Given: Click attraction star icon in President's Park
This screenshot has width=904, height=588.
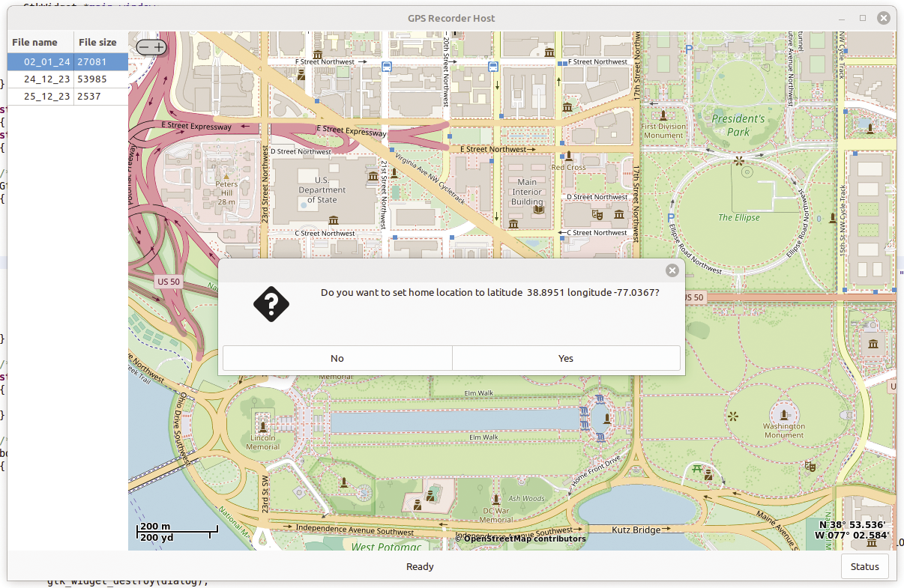Looking at the screenshot, I should coord(739,160).
